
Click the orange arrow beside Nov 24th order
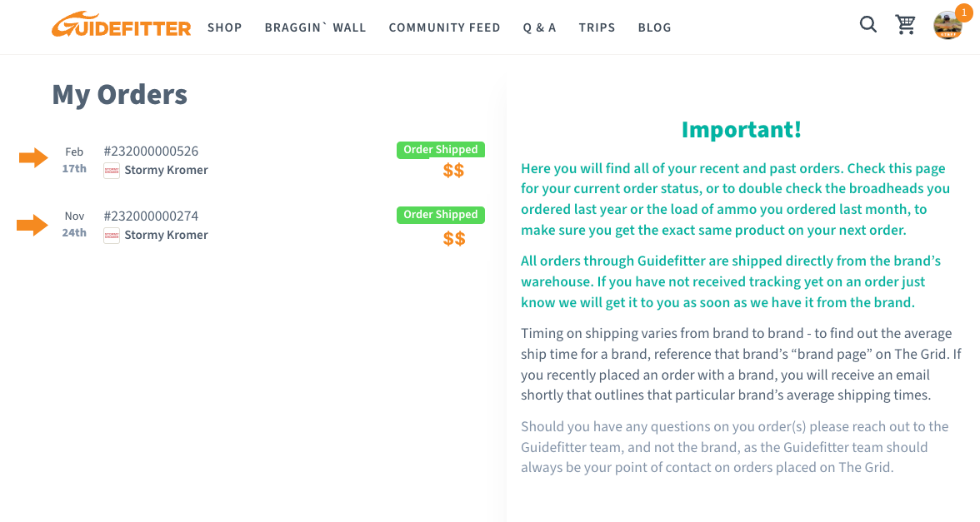coord(32,225)
